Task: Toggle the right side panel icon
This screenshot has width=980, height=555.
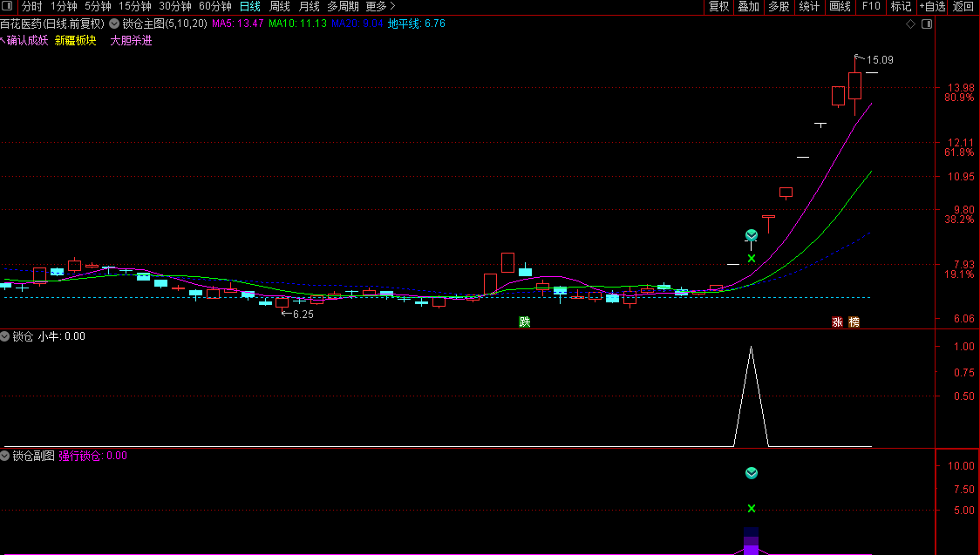Action: pos(927,24)
